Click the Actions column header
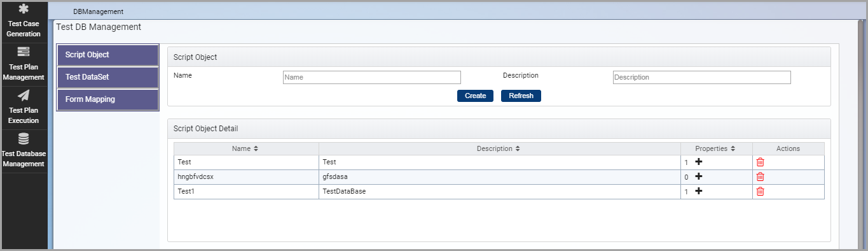This screenshot has height=251, width=868. point(788,148)
